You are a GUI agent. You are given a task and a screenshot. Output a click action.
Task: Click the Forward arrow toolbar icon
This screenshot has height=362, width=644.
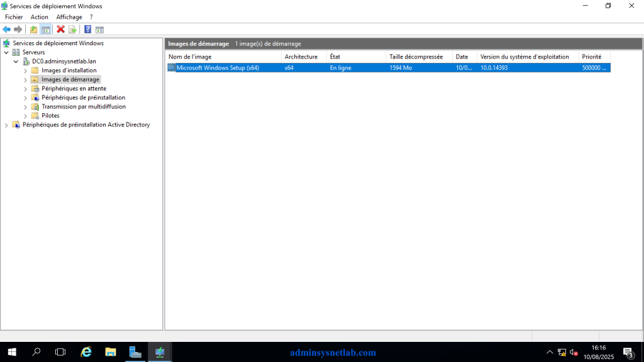[x=18, y=30]
